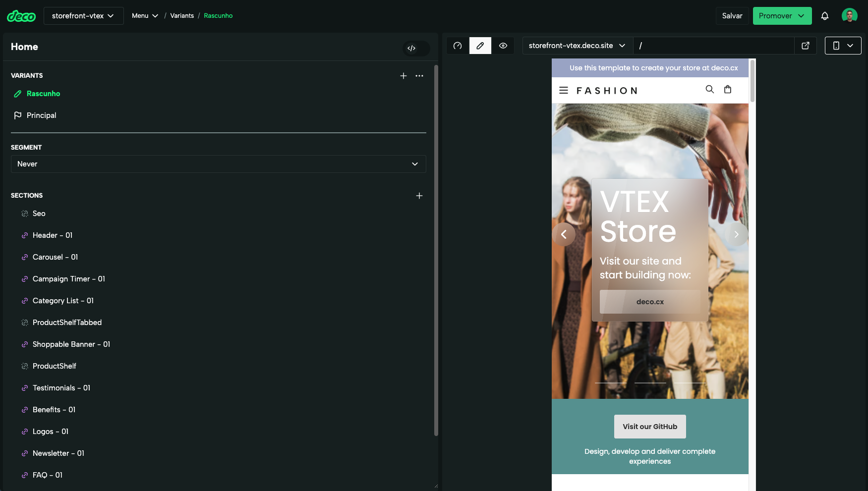Open notifications bell
The height and width of the screenshot is (491, 868).
(825, 16)
